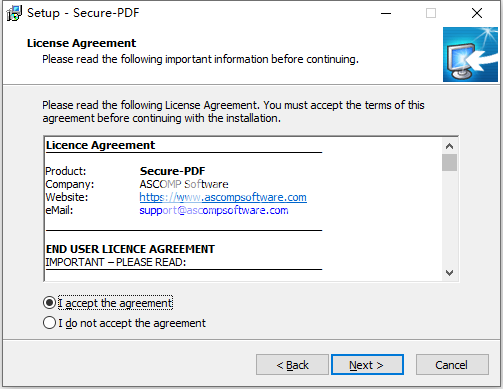The width and height of the screenshot is (503, 389).
Task: Cancel the Secure-PDF setup
Action: pyautogui.click(x=452, y=365)
